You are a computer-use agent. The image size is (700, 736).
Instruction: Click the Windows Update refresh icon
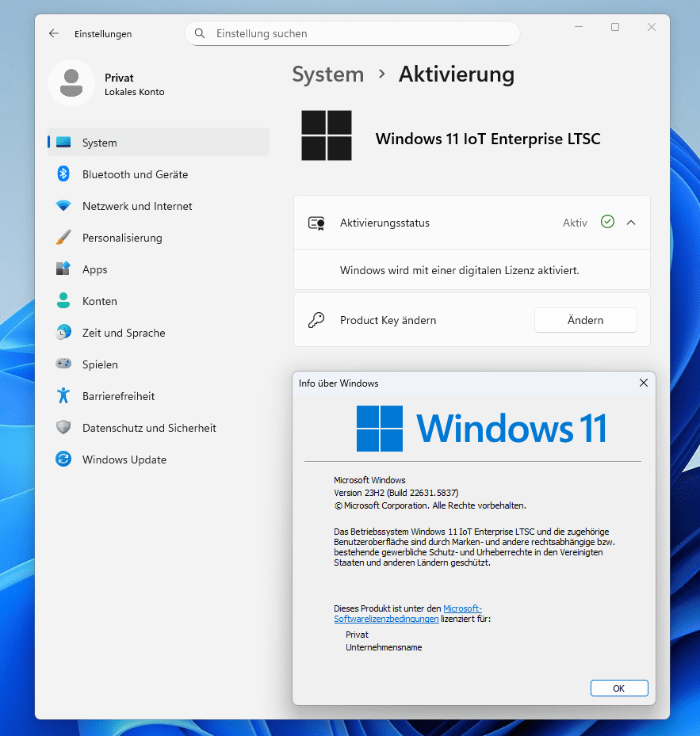coord(63,459)
